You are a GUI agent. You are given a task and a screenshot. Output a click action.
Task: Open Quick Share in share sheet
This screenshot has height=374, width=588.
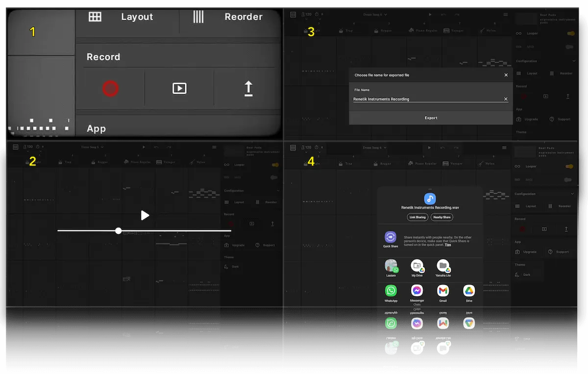tap(391, 239)
